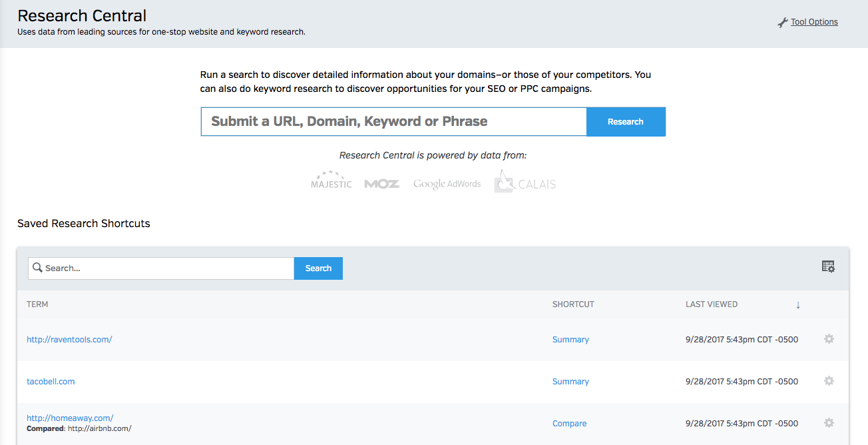The height and width of the screenshot is (445, 868).
Task: Click the Majestic logo
Action: pyautogui.click(x=331, y=181)
